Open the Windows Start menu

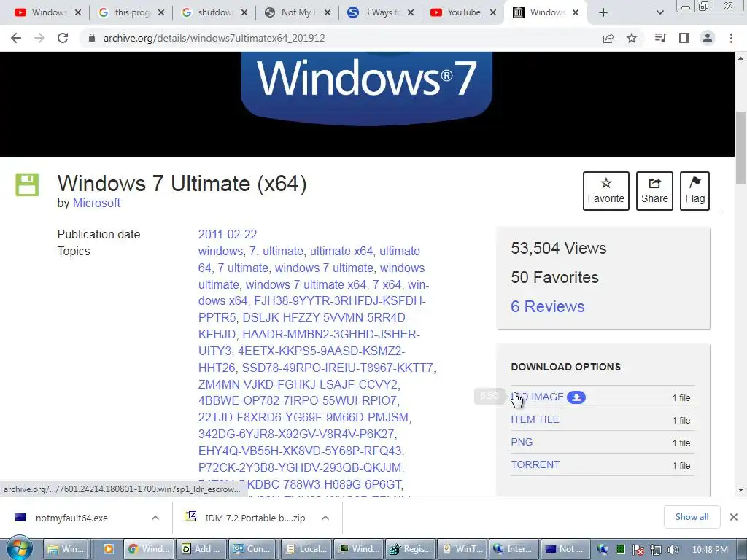pyautogui.click(x=20, y=548)
